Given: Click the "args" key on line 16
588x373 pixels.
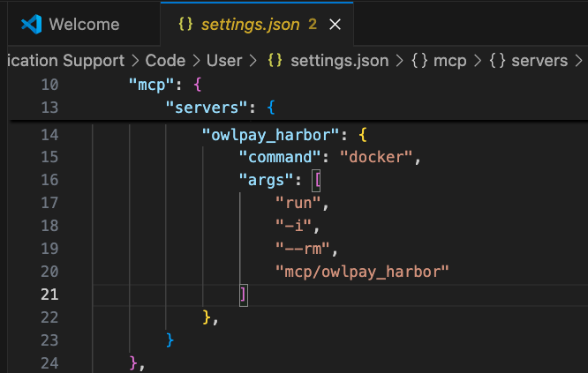Looking at the screenshot, I should 266,180.
